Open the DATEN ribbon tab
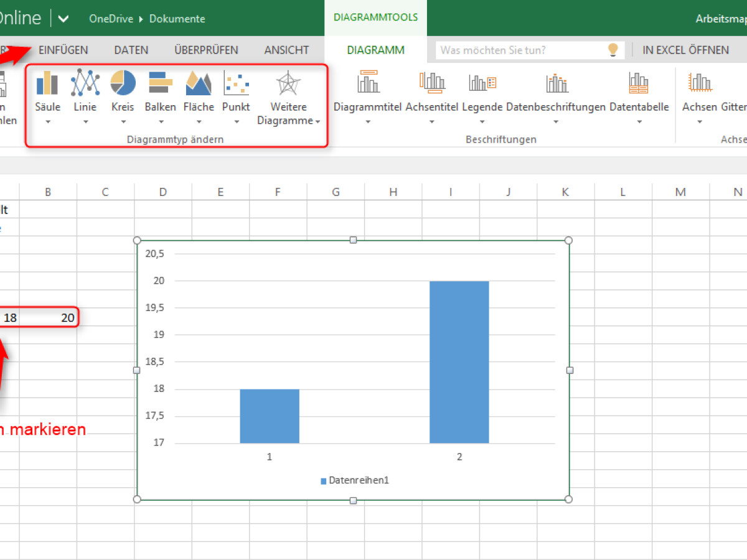Viewport: 747px width, 560px height. [131, 50]
